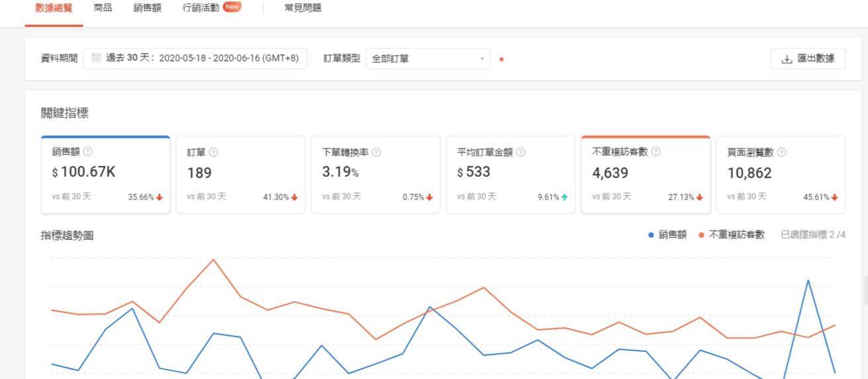This screenshot has width=868, height=379.
Task: Expand the 全部訂單 order type dropdown
Action: (428, 58)
